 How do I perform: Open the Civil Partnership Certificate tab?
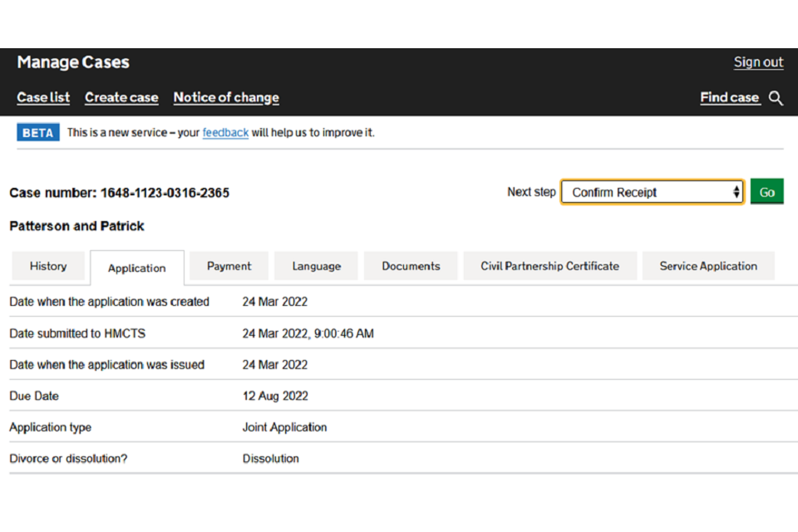(x=549, y=266)
